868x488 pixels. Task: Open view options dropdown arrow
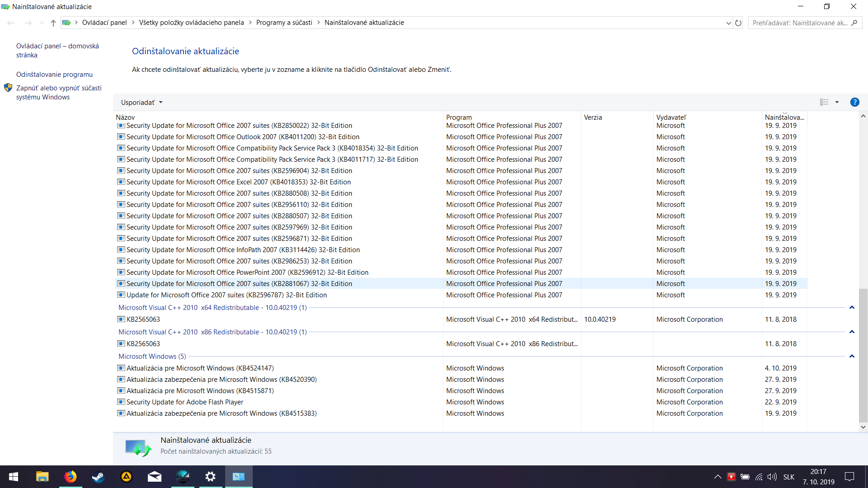pos(837,102)
